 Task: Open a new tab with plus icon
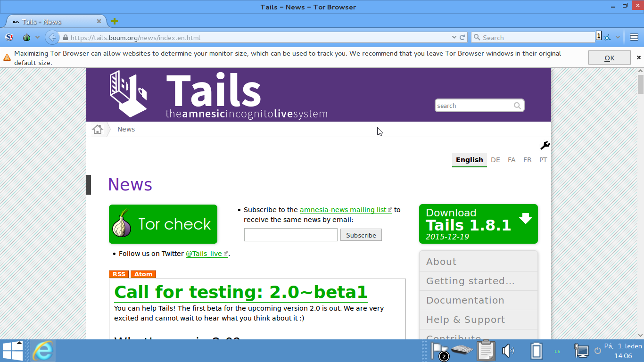[x=114, y=21]
